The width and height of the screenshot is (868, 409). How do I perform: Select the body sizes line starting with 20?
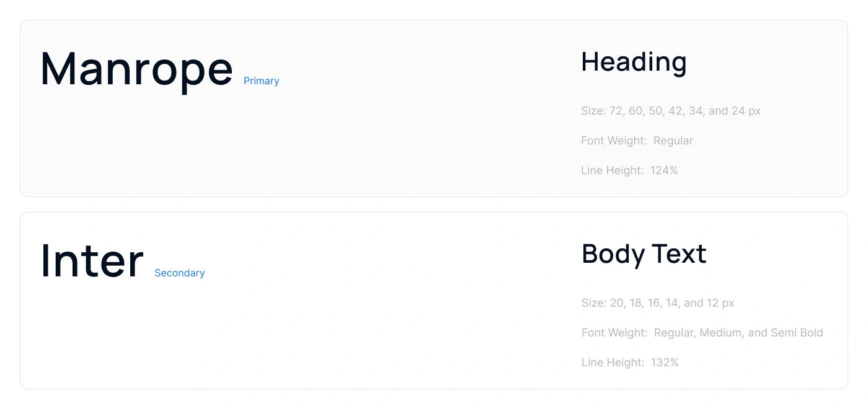657,304
